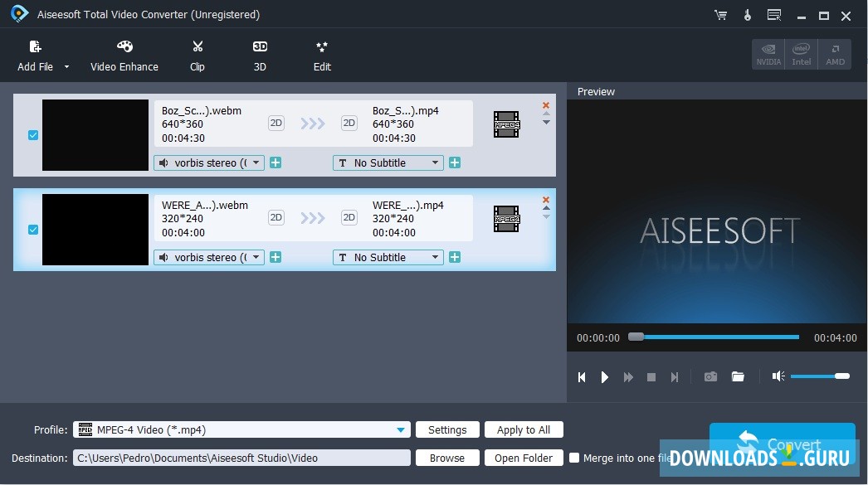This screenshot has width=868, height=485.
Task: Mute the preview volume
Action: pyautogui.click(x=778, y=376)
